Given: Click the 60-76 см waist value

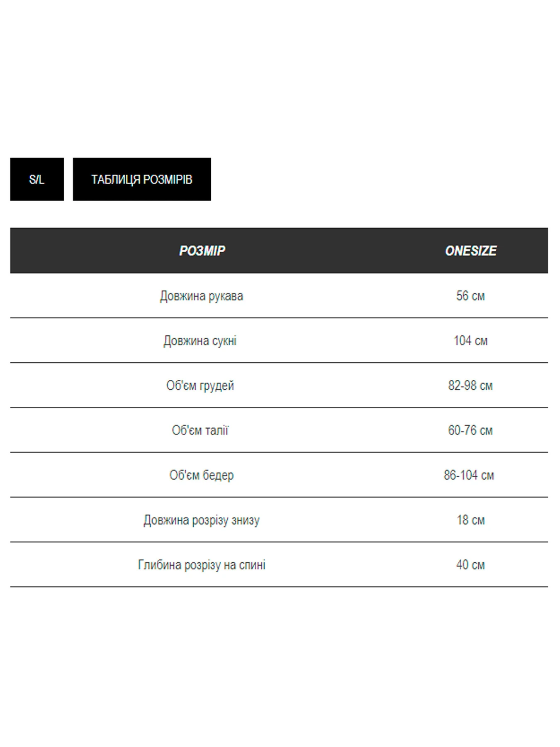Looking at the screenshot, I should pyautogui.click(x=470, y=430).
